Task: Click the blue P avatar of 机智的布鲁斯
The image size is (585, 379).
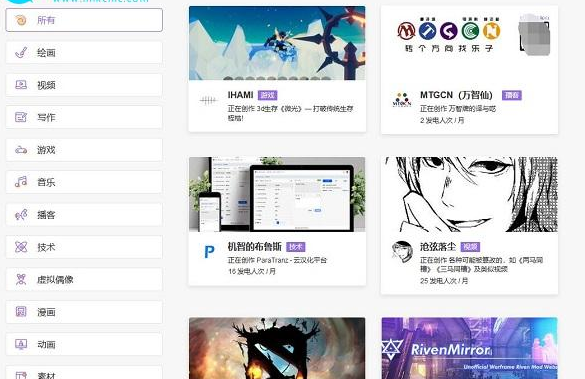Action: pyautogui.click(x=209, y=252)
